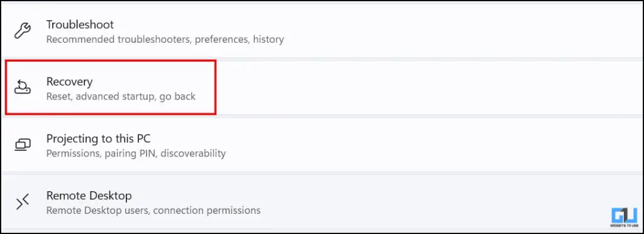Screen dimensions: 644x234
Task: Click the Projecting to this PC screen icon
Action: coord(22,145)
